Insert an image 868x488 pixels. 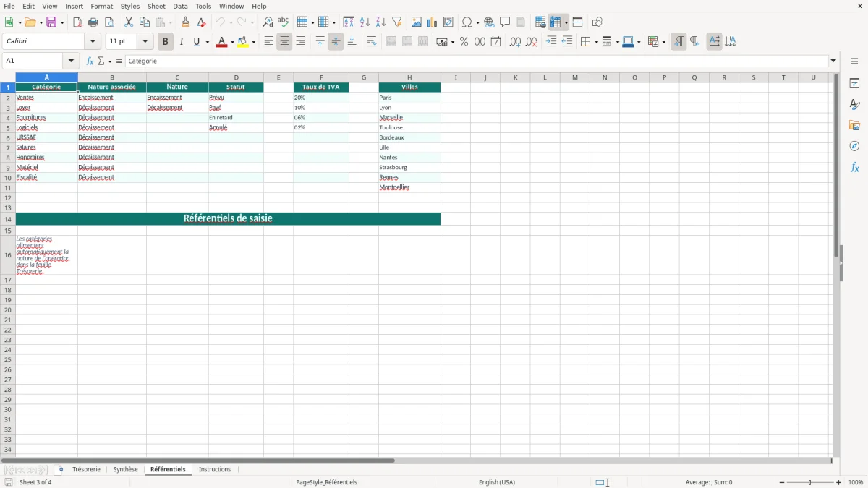[417, 22]
